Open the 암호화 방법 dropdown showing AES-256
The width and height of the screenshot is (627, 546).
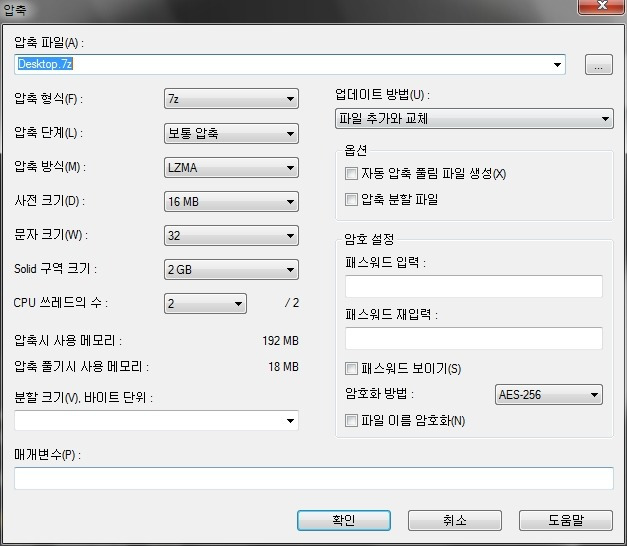pyautogui.click(x=549, y=395)
